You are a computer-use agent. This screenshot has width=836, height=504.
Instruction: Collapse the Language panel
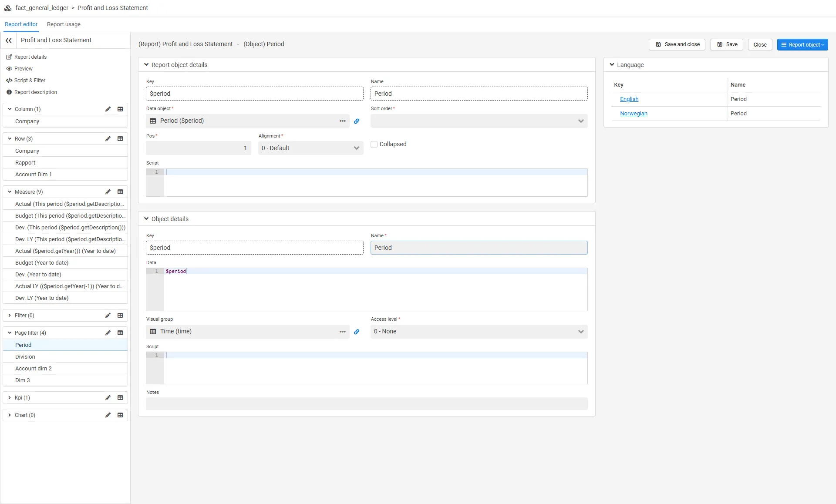click(x=612, y=65)
